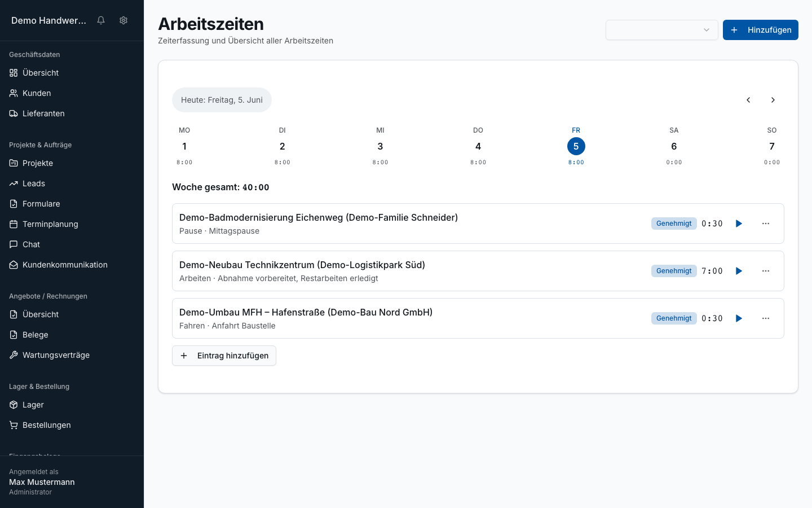The width and height of the screenshot is (812, 508).
Task: Click the Lager box icon
Action: point(14,405)
